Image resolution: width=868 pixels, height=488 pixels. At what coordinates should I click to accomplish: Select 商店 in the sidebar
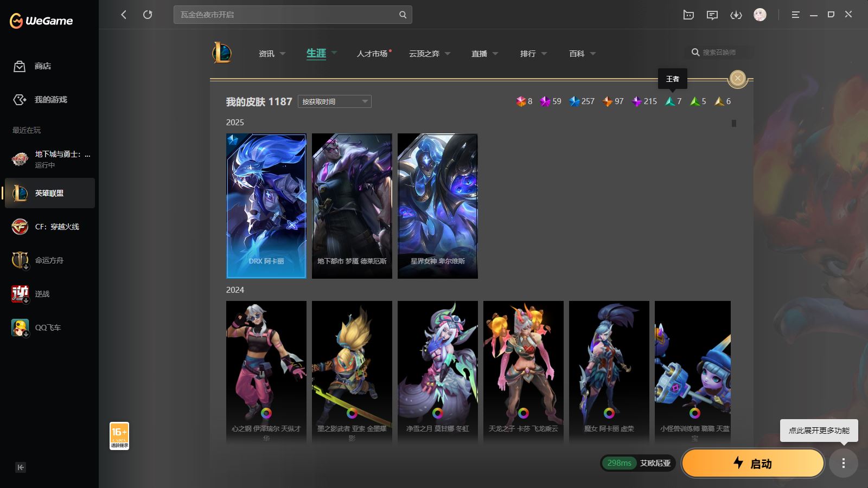pyautogui.click(x=42, y=66)
